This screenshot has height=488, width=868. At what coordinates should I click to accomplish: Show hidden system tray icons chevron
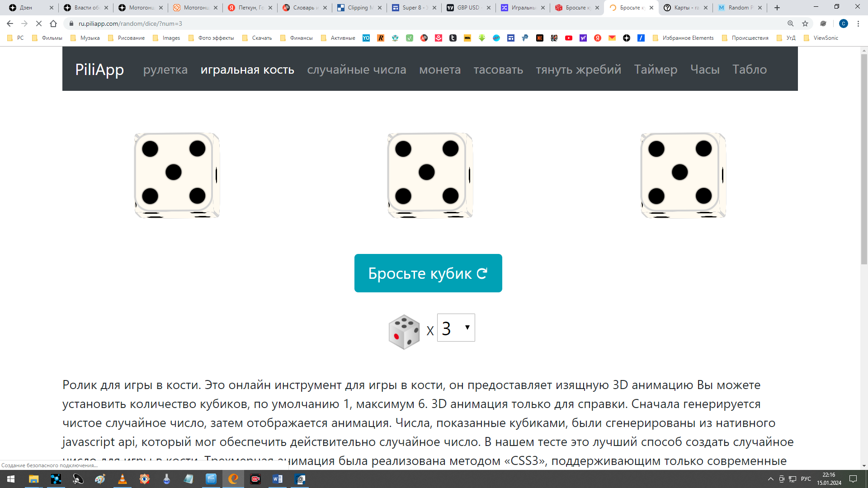pyautogui.click(x=771, y=479)
